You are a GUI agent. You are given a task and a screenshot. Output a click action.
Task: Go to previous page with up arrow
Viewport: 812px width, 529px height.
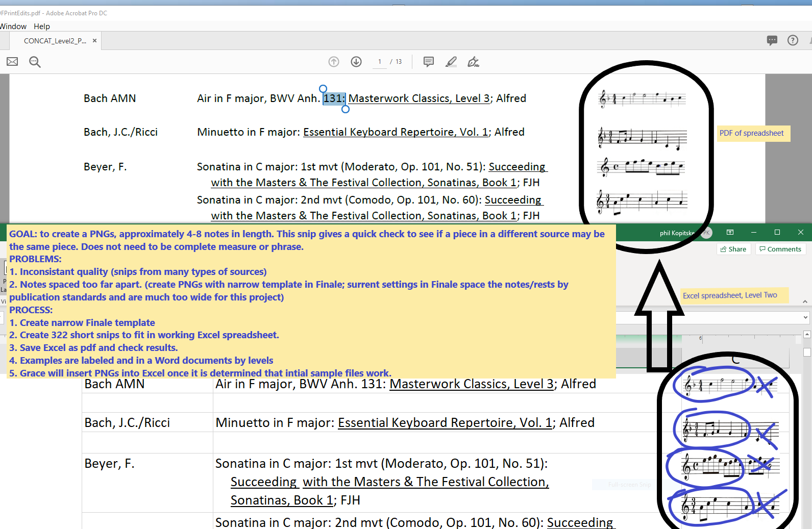334,62
